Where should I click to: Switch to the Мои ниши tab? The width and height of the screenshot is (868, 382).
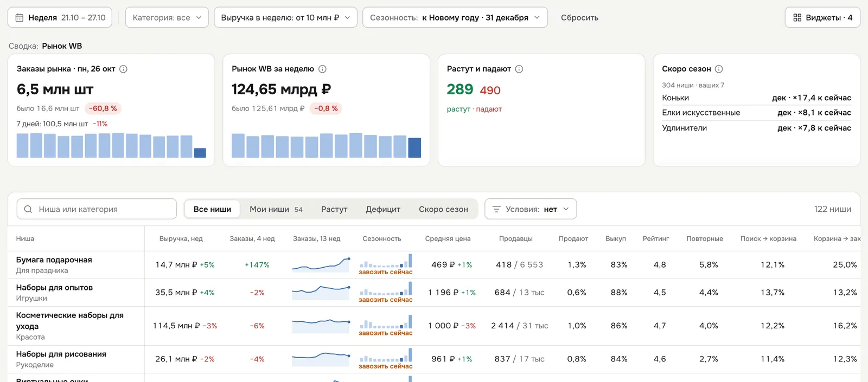coord(276,209)
